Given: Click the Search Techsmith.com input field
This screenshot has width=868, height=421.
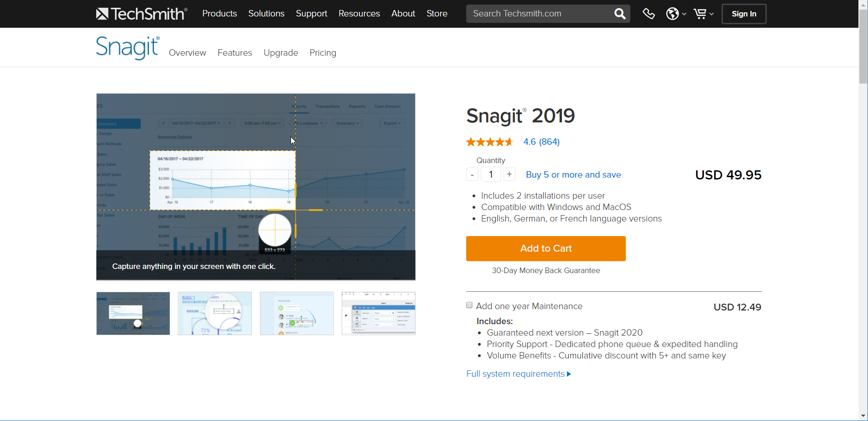Looking at the screenshot, I should coord(538,13).
